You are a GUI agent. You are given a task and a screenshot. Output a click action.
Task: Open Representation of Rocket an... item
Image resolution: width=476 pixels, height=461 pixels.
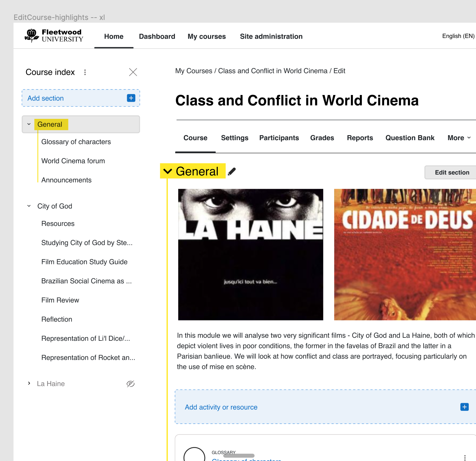(88, 358)
